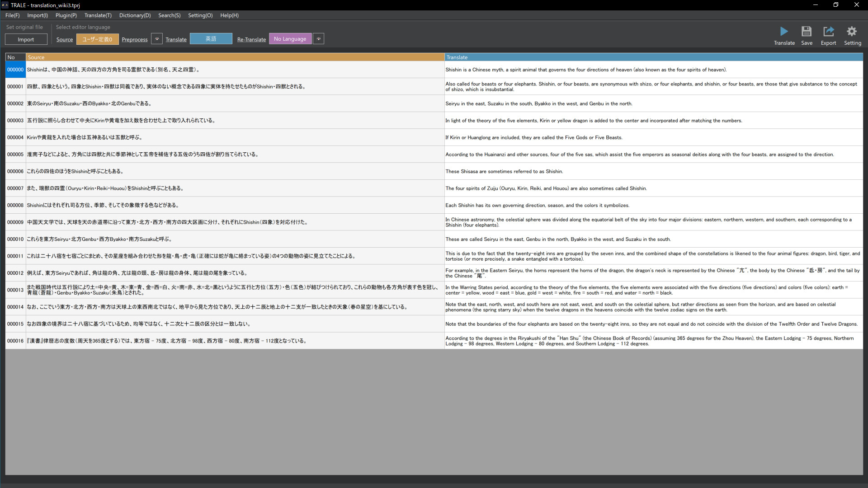The height and width of the screenshot is (488, 868).
Task: Click the Import button
Action: coord(26,39)
